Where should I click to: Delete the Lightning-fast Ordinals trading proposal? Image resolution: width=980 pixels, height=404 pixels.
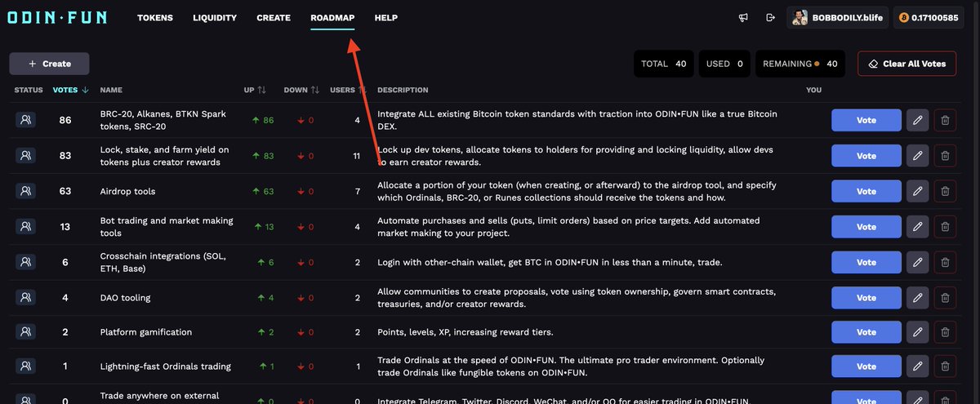(945, 366)
